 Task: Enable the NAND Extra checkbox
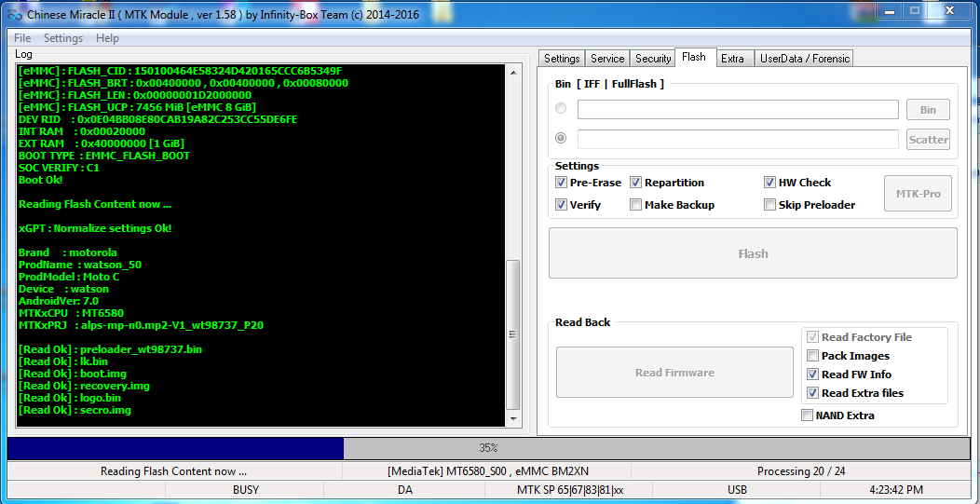point(807,415)
